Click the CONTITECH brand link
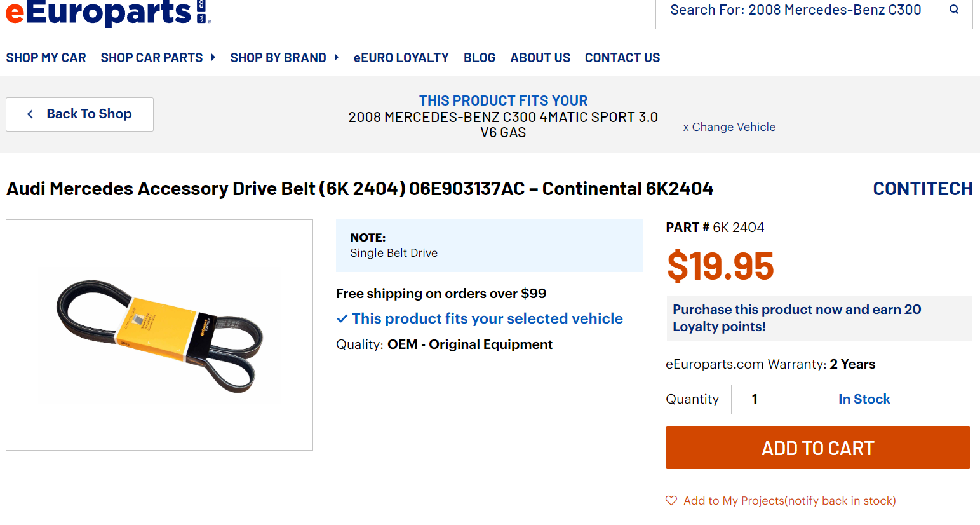980x525 pixels. click(x=923, y=189)
